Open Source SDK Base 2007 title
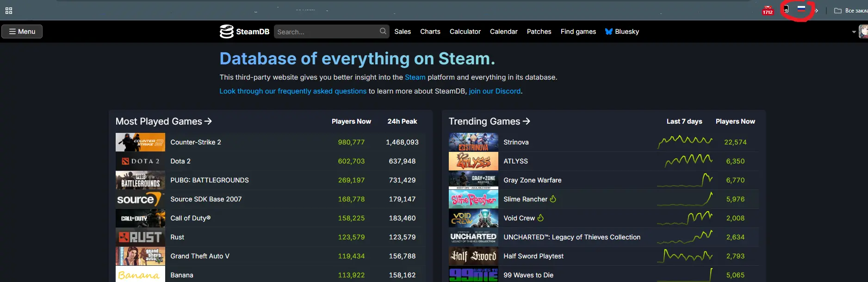Image resolution: width=868 pixels, height=282 pixels. point(206,199)
